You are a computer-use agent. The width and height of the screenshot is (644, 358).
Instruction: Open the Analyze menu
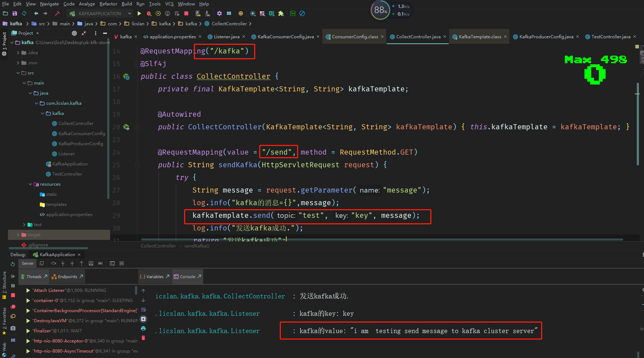click(87, 4)
